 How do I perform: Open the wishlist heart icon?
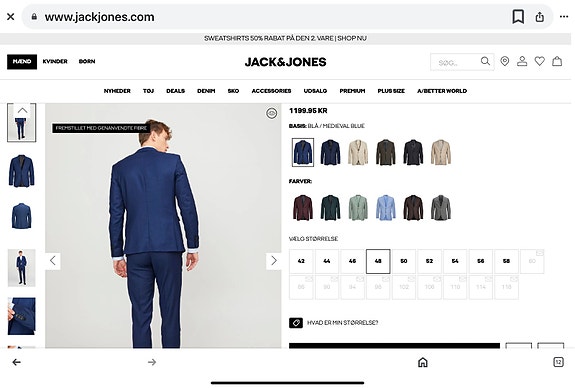tap(539, 61)
